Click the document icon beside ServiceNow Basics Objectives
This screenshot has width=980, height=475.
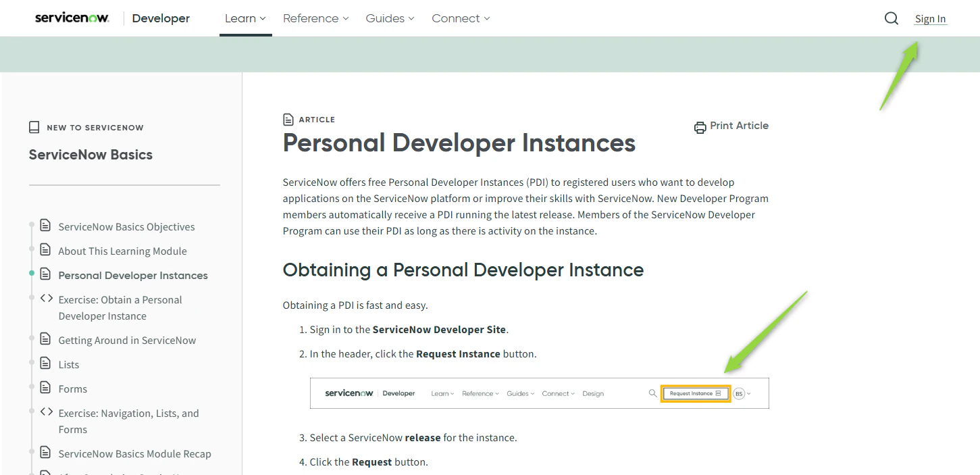pos(45,226)
